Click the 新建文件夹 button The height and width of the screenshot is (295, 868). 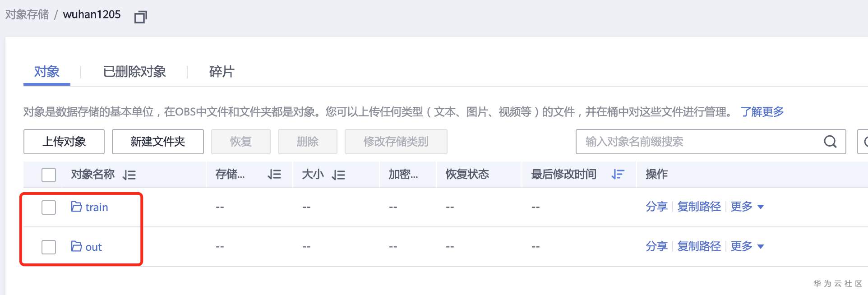158,142
